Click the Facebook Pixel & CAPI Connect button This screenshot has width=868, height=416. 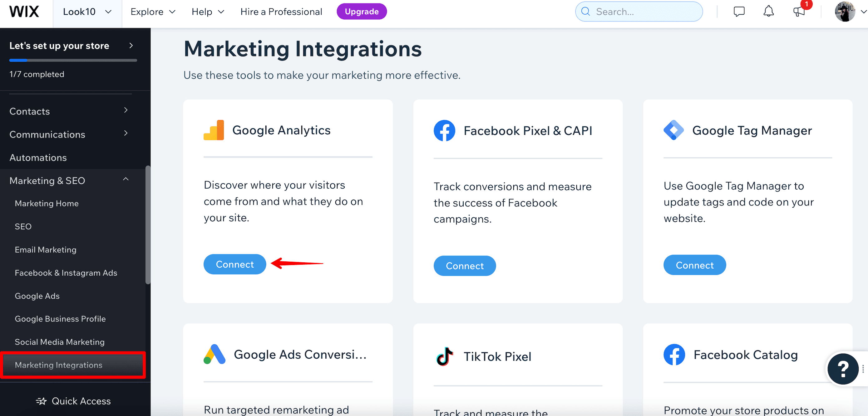coord(465,265)
